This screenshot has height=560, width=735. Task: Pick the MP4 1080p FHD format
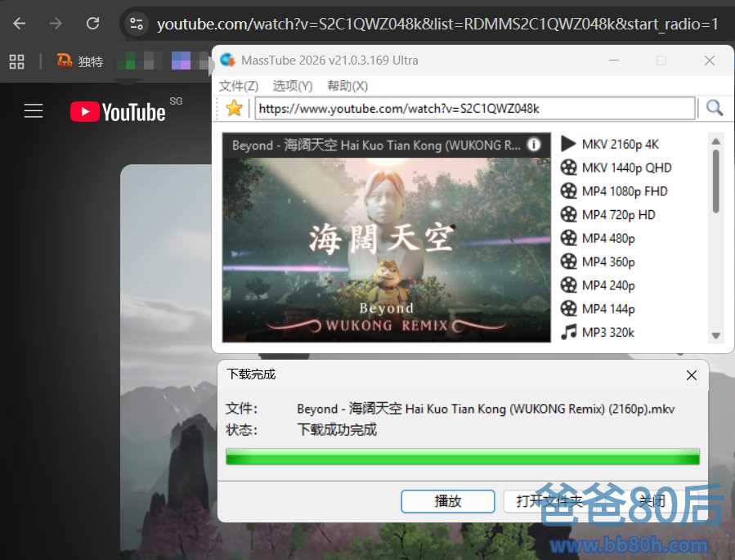(x=625, y=191)
